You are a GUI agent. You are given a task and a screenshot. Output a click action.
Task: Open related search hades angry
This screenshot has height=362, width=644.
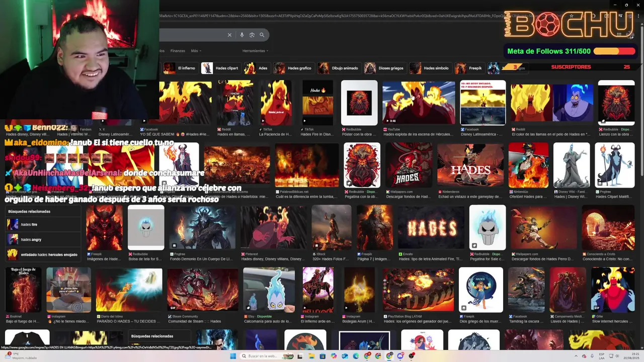42,239
